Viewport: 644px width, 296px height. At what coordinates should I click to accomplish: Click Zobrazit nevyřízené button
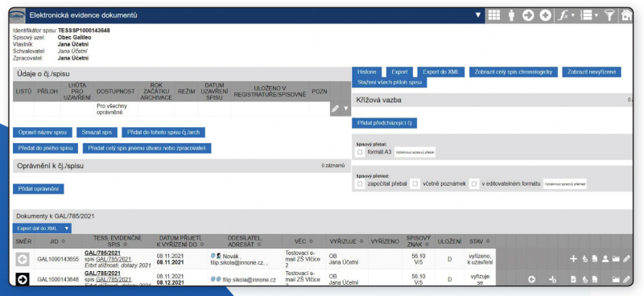pos(592,72)
